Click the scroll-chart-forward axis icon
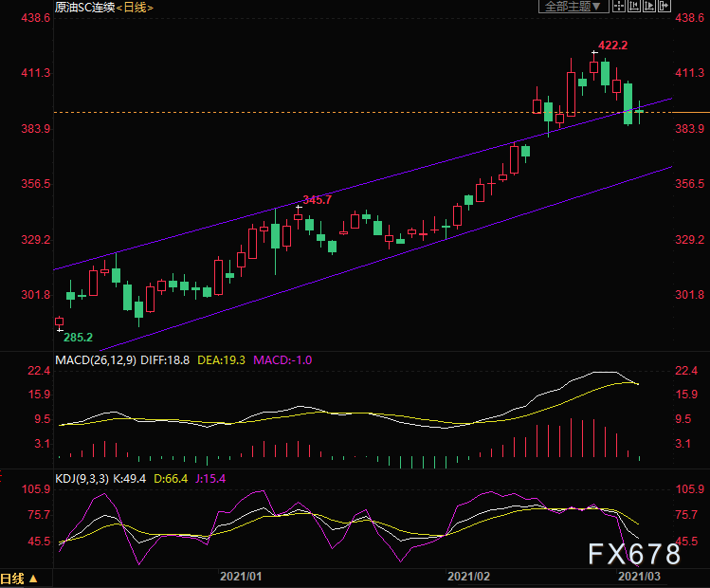710x588 pixels. click(x=649, y=7)
